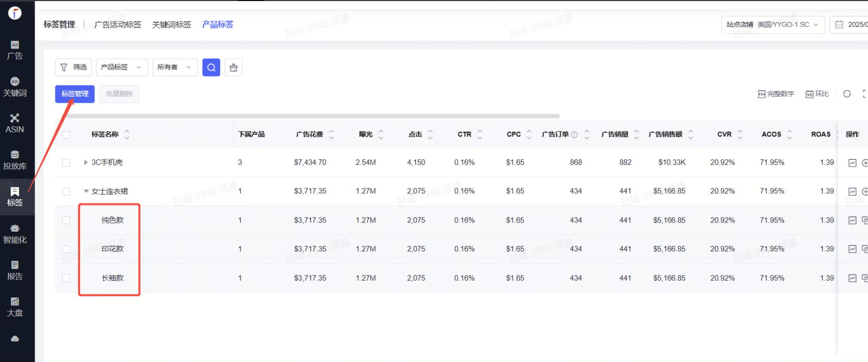Open the 投放库 sidebar item

pyautogui.click(x=15, y=160)
